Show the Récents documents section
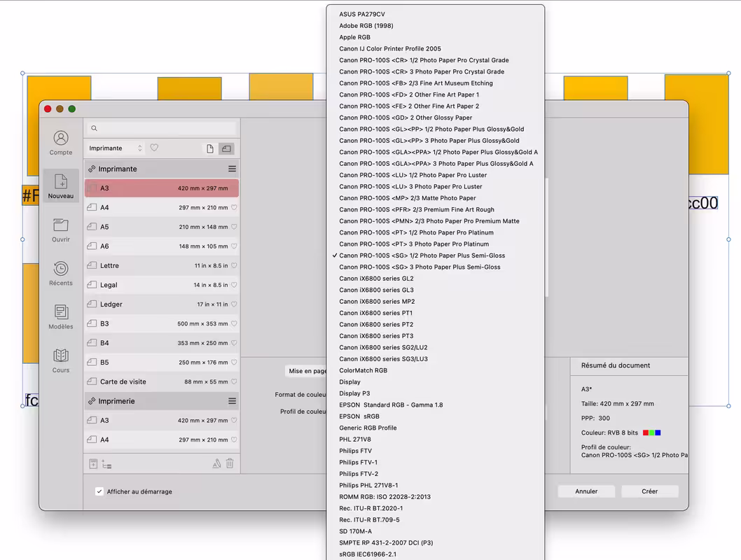 [x=61, y=274]
